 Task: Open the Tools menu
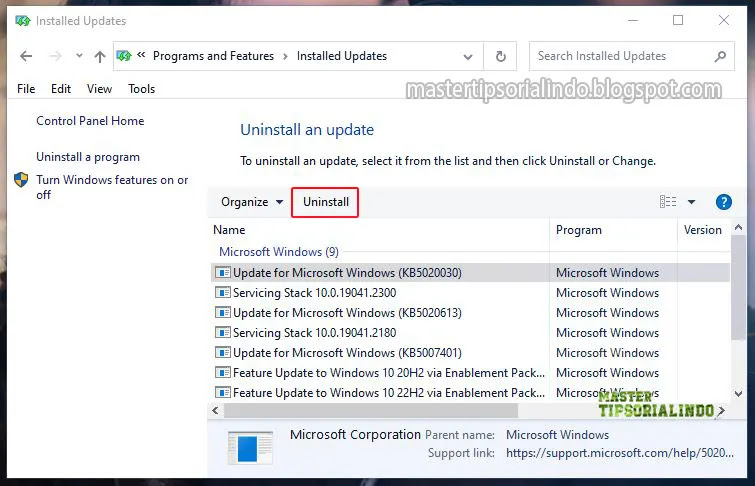(141, 89)
